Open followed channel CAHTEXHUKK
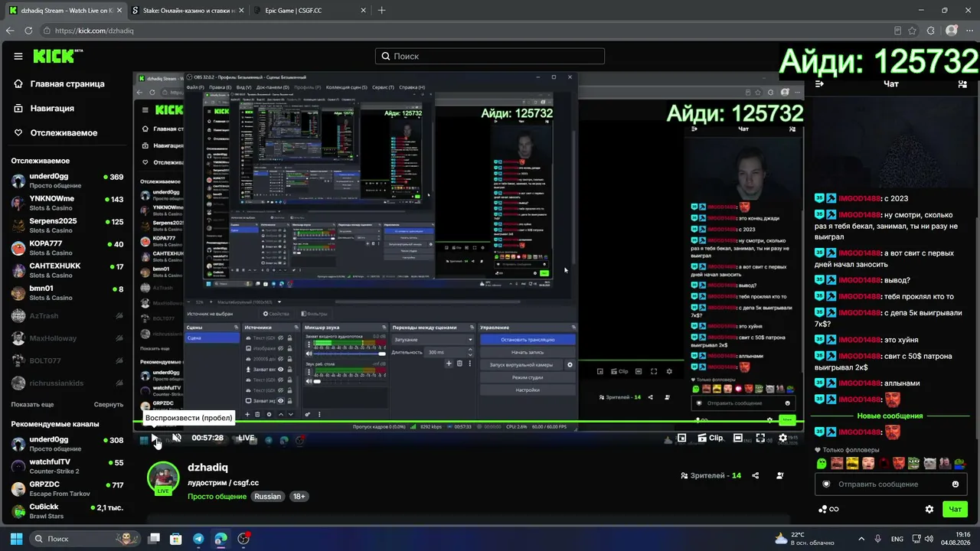980x551 pixels. pos(67,269)
